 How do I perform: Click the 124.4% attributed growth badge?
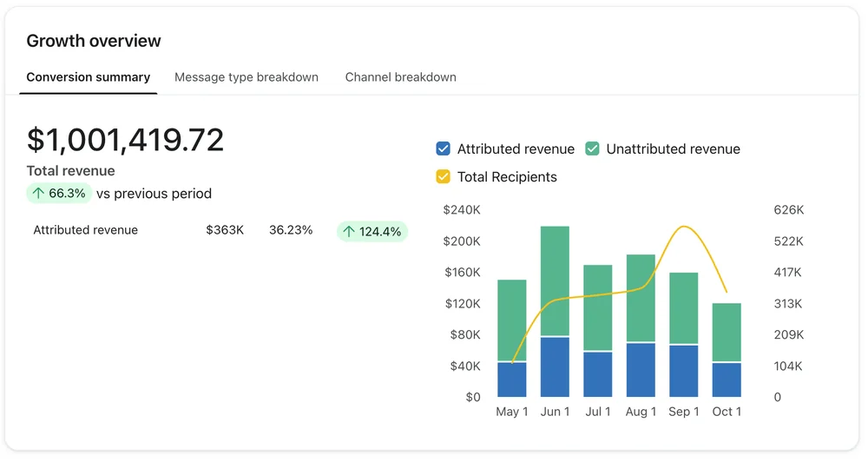[372, 231]
